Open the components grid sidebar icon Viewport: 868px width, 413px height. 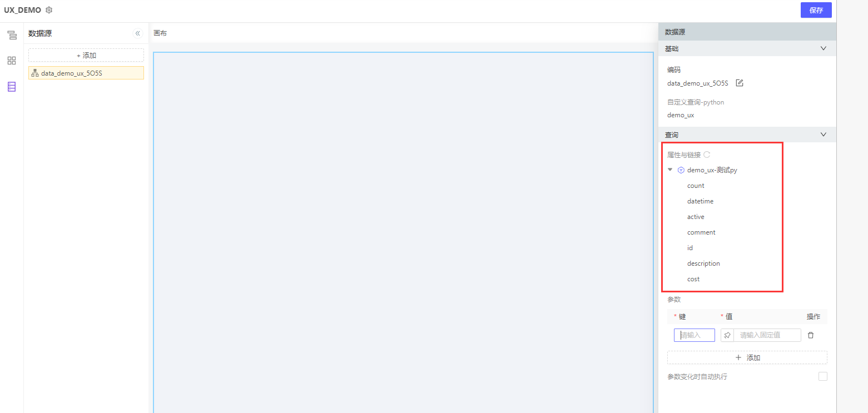coord(12,61)
